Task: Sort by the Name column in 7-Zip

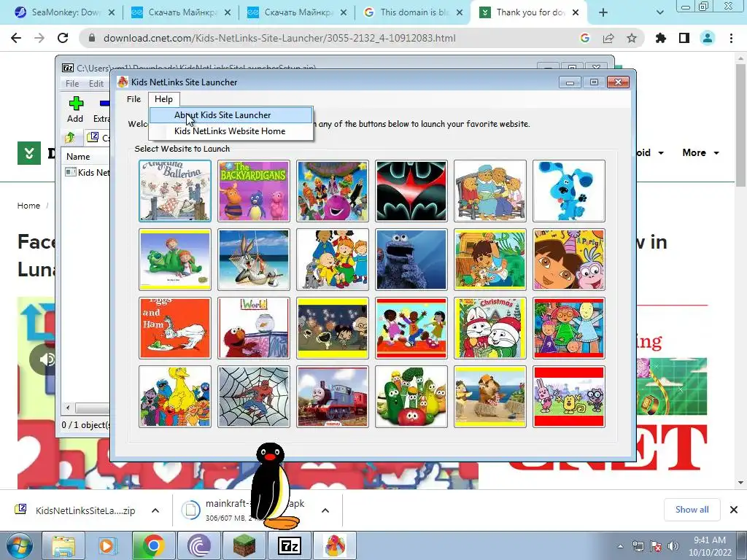Action: pyautogui.click(x=78, y=157)
